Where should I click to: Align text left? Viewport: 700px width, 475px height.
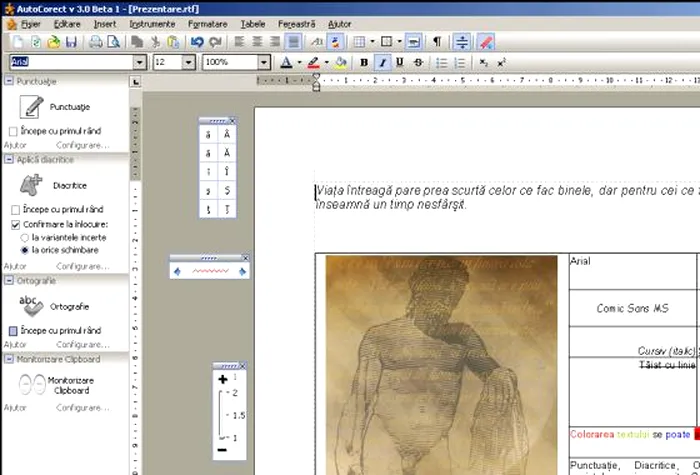click(239, 42)
